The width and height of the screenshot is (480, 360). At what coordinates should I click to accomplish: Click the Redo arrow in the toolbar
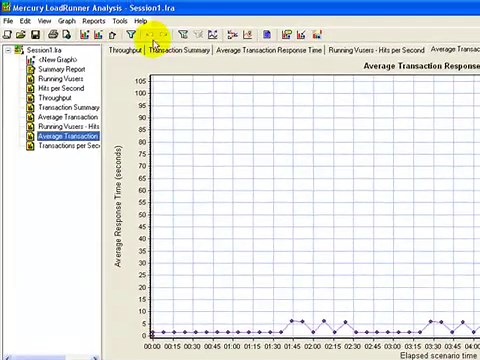coord(163,34)
